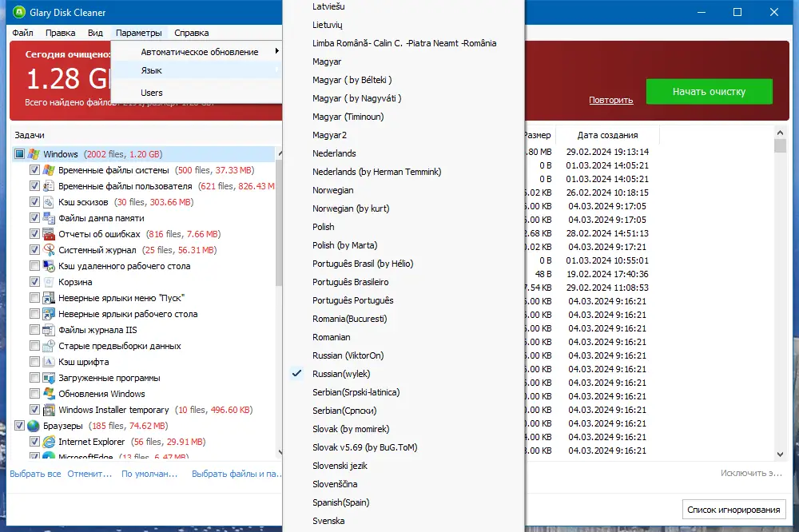Sort by Дата создания column header

(607, 135)
